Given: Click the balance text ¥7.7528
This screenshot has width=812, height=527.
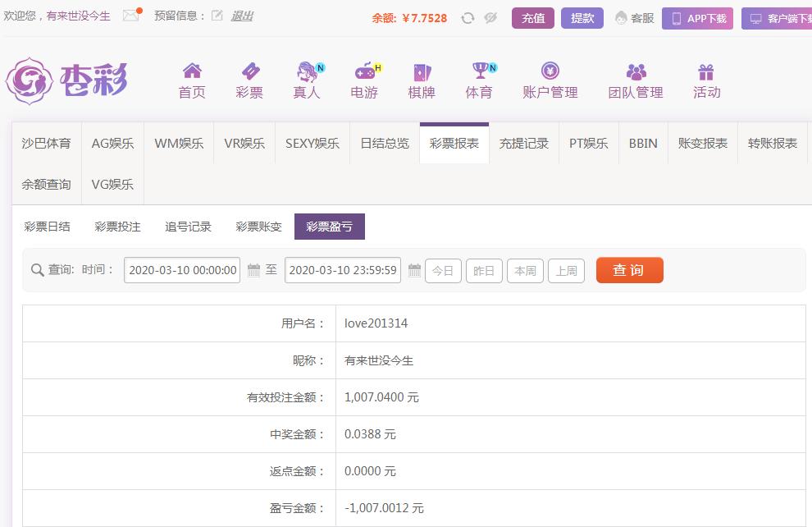Looking at the screenshot, I should (424, 18).
